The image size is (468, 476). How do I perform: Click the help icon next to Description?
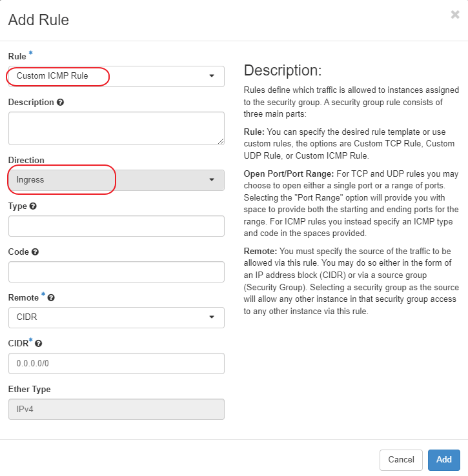(x=60, y=103)
